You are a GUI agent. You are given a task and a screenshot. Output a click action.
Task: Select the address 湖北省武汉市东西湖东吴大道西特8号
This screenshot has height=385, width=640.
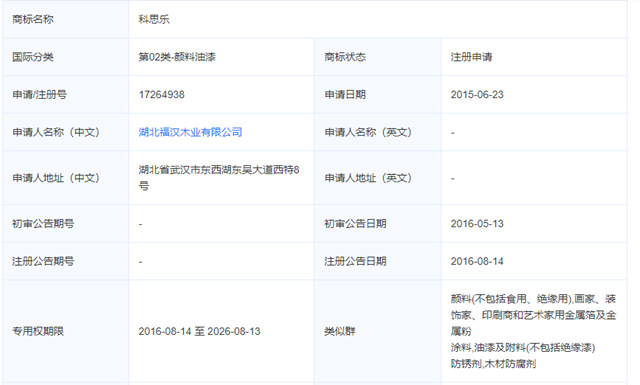219,178
